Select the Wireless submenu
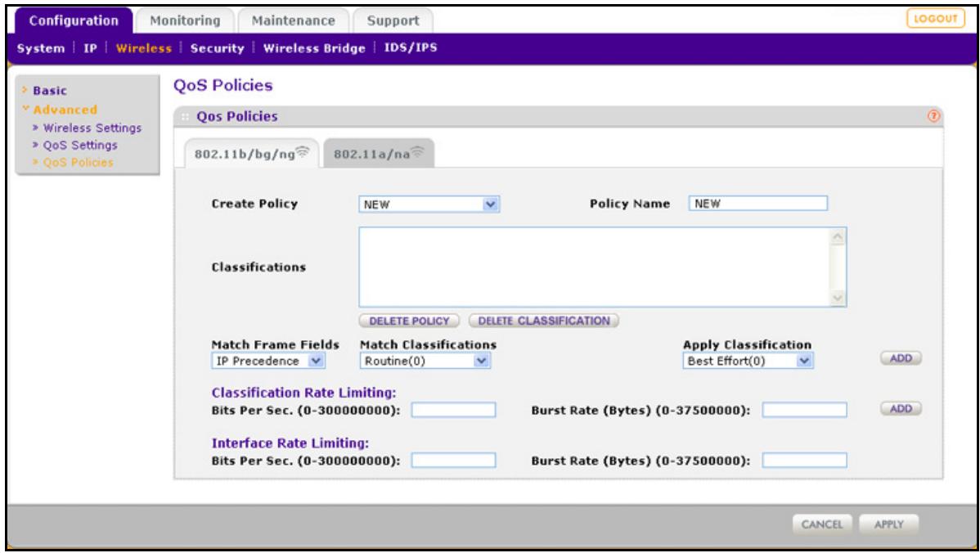 (x=144, y=48)
